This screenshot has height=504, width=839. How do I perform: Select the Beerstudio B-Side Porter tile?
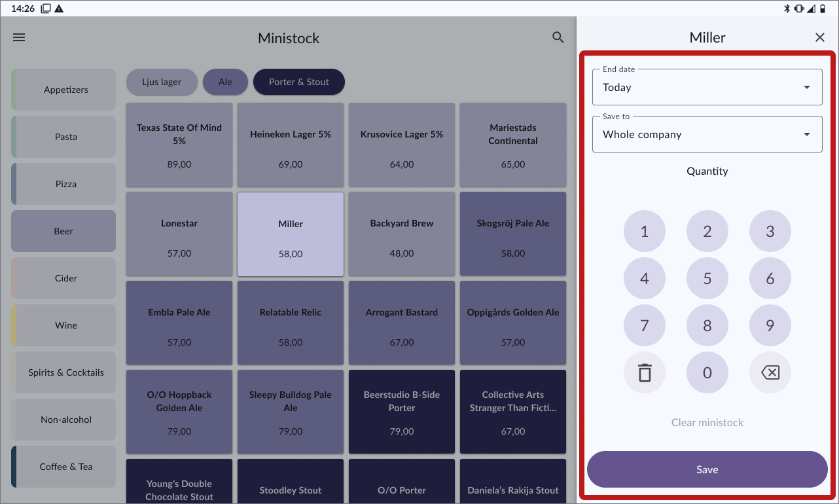(x=402, y=412)
